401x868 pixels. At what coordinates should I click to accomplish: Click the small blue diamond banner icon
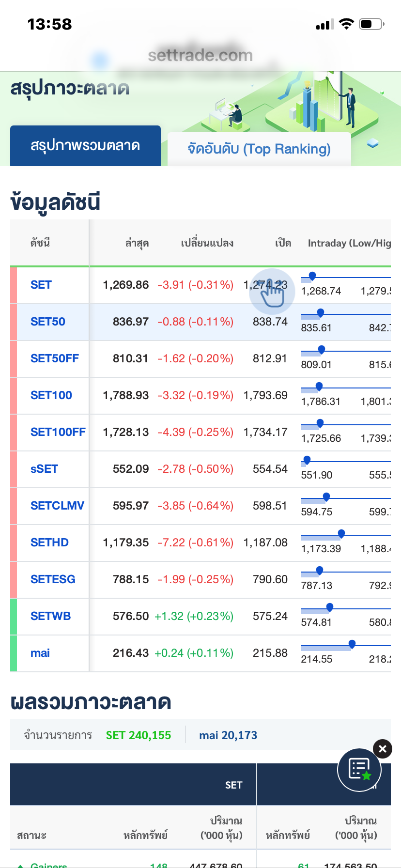click(x=372, y=143)
